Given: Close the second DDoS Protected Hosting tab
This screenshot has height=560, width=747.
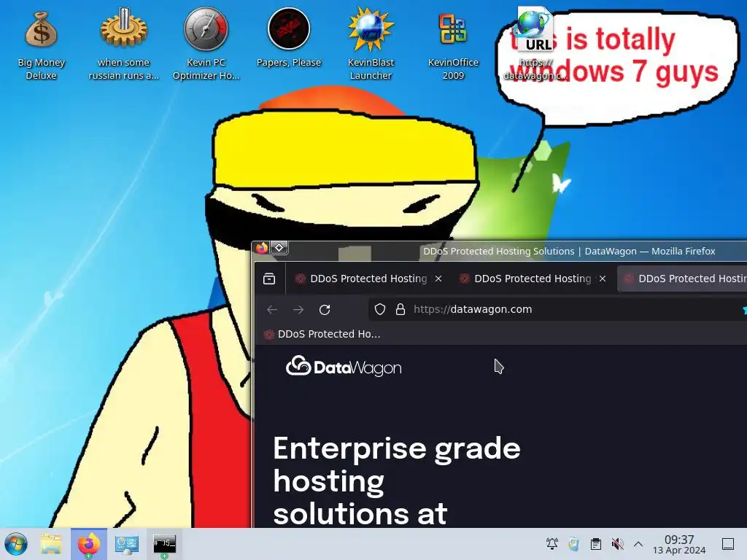Looking at the screenshot, I should (603, 279).
